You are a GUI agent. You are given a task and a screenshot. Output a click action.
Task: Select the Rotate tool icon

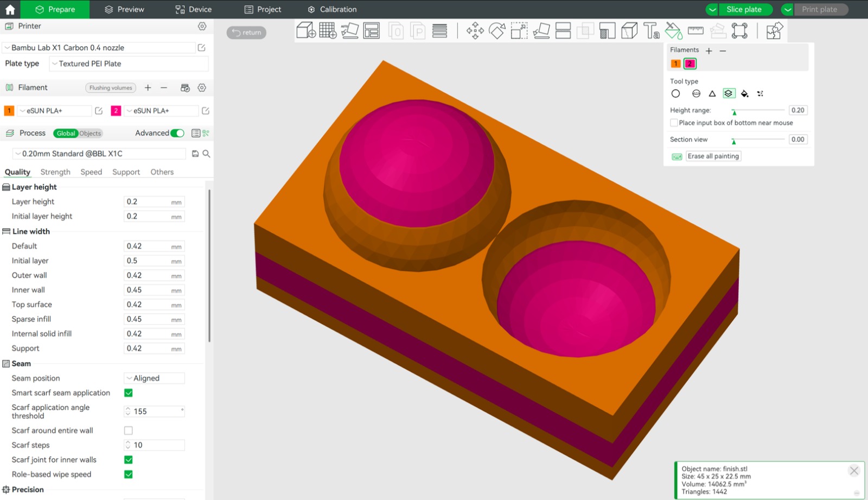point(497,31)
